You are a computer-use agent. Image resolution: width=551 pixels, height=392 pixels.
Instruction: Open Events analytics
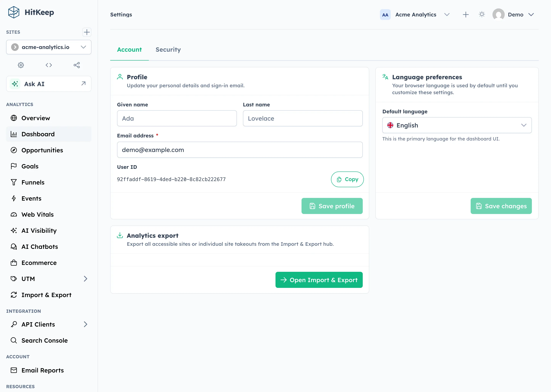pos(49,198)
